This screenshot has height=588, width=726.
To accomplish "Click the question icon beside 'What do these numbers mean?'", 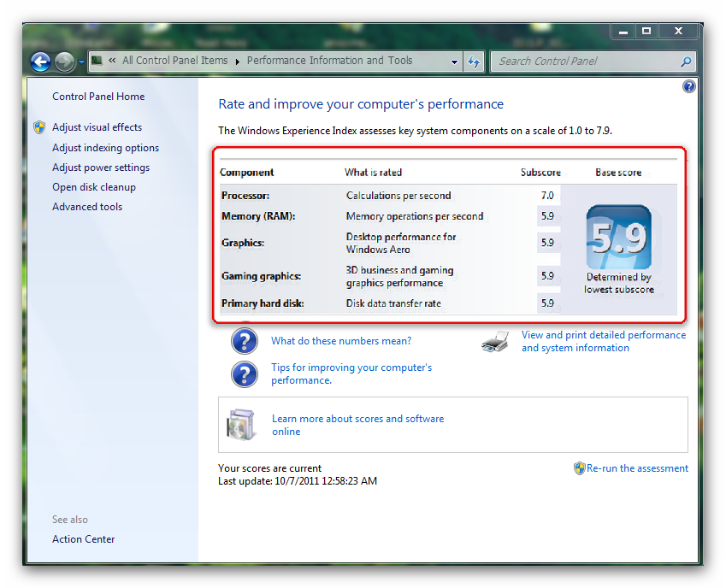I will point(245,341).
